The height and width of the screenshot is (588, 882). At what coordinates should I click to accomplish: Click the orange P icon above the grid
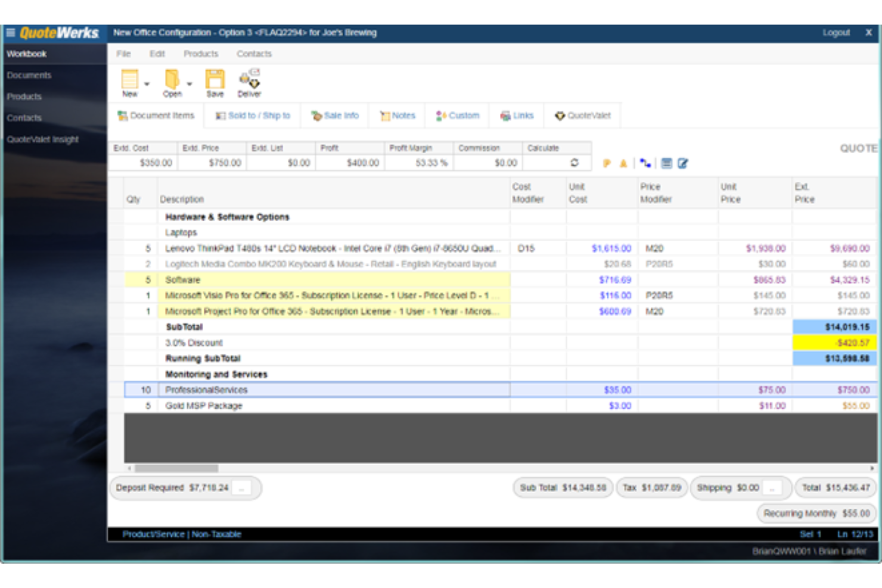[x=607, y=163]
